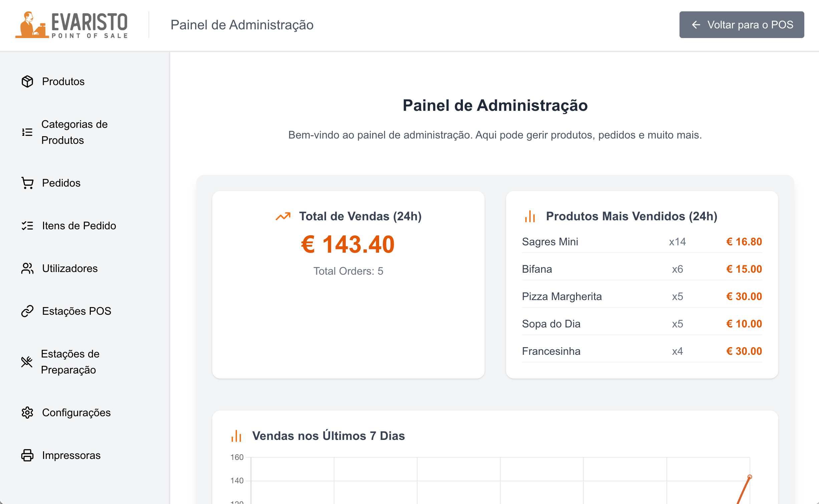Viewport: 819px width, 504px height.
Task: Open the Utilizadores page
Action: pyautogui.click(x=70, y=268)
